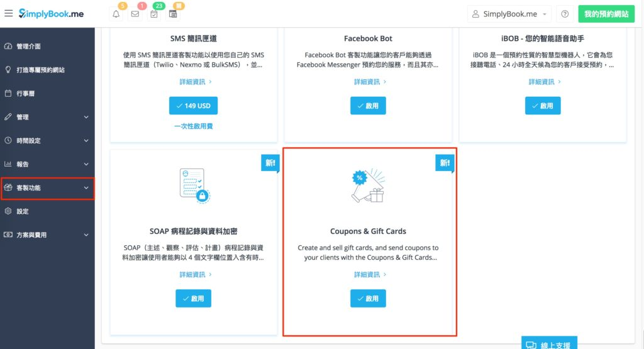
Task: Click the 149 USD button for SMS 簡訊匣道
Action: [x=194, y=106]
